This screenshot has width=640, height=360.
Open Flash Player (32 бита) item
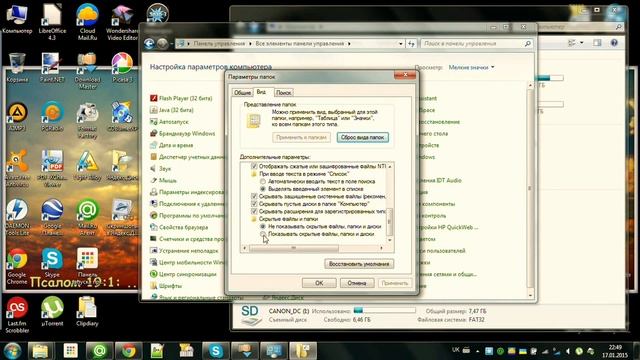(181, 98)
